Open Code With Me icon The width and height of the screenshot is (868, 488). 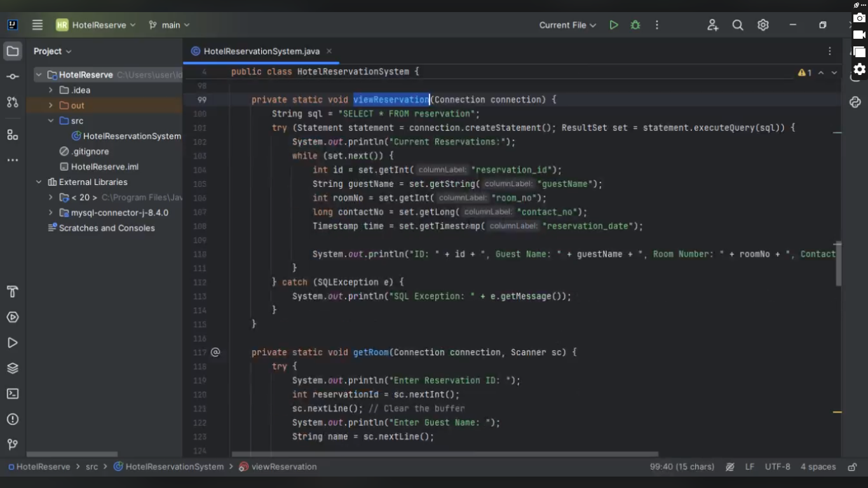(x=712, y=25)
